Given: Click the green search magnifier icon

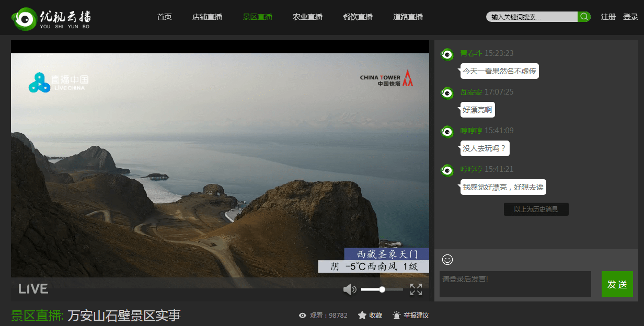Looking at the screenshot, I should click(x=584, y=17).
